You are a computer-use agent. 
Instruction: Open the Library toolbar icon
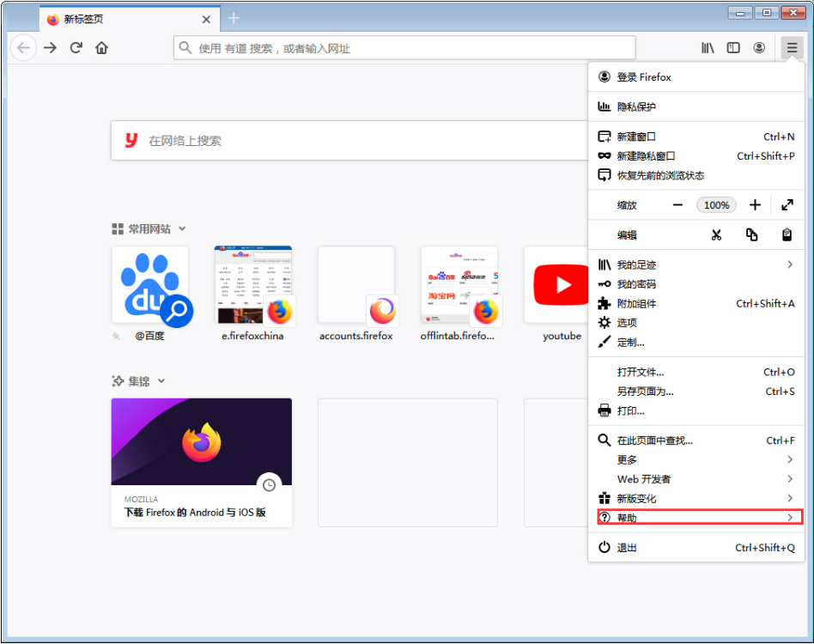[x=708, y=48]
